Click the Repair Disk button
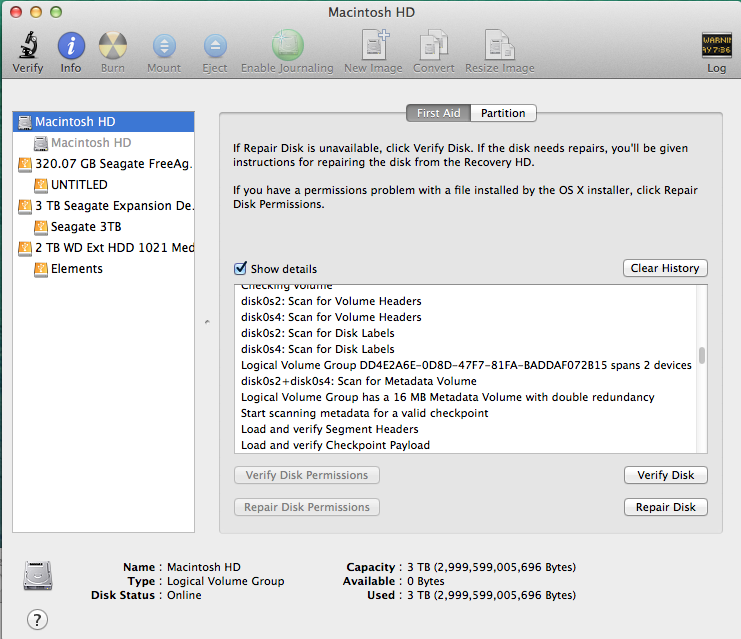This screenshot has width=741, height=639. pyautogui.click(x=665, y=507)
